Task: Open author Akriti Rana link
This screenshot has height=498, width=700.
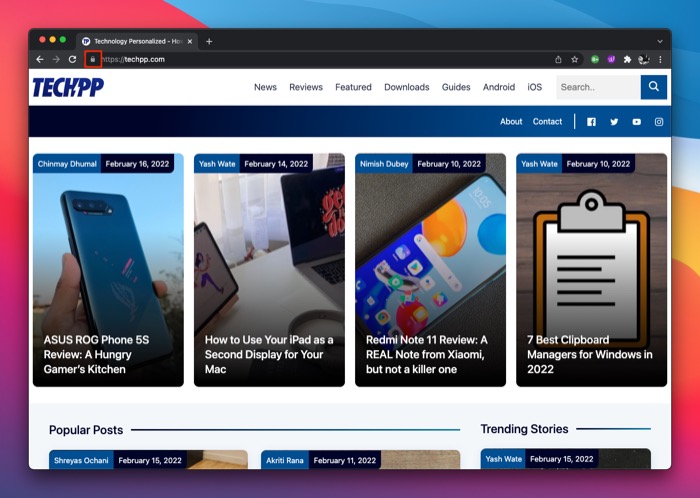Action: (x=284, y=460)
